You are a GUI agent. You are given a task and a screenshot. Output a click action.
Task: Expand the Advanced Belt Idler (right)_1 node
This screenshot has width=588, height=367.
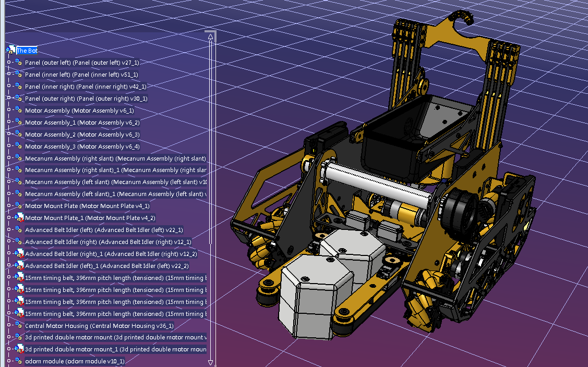(x=9, y=254)
